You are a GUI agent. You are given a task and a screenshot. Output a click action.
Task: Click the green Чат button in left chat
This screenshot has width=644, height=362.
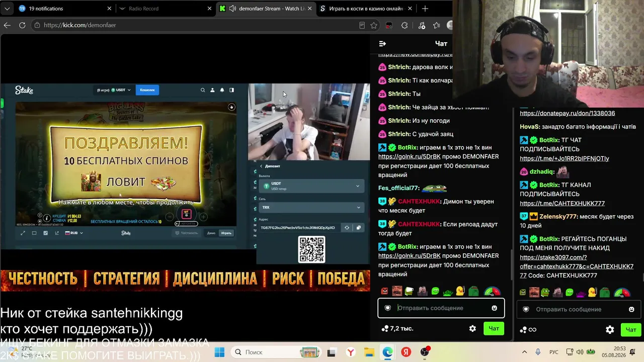[x=494, y=328]
